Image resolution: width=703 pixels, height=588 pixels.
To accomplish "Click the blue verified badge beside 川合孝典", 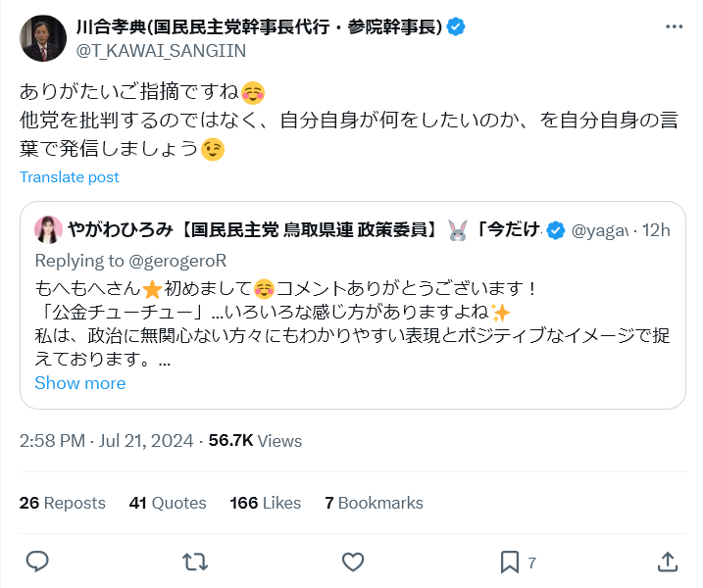I will point(456,26).
